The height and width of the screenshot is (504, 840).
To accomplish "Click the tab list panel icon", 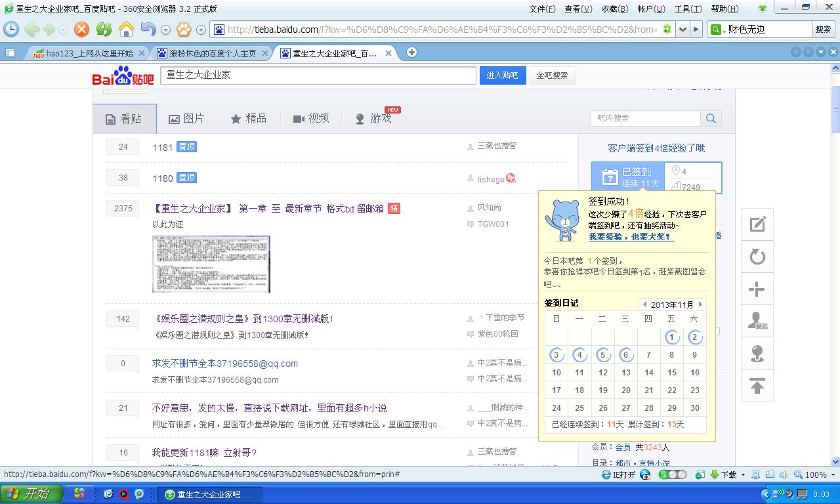I will tap(10, 52).
